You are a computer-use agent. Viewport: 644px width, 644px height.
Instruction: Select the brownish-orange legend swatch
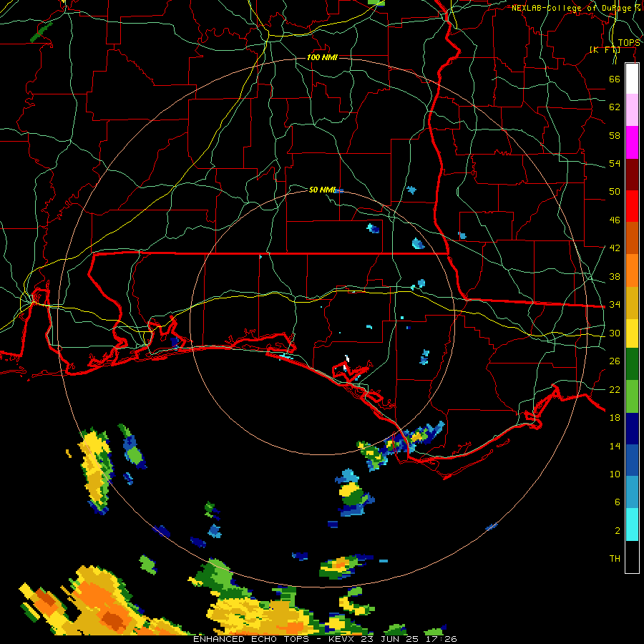click(x=632, y=238)
